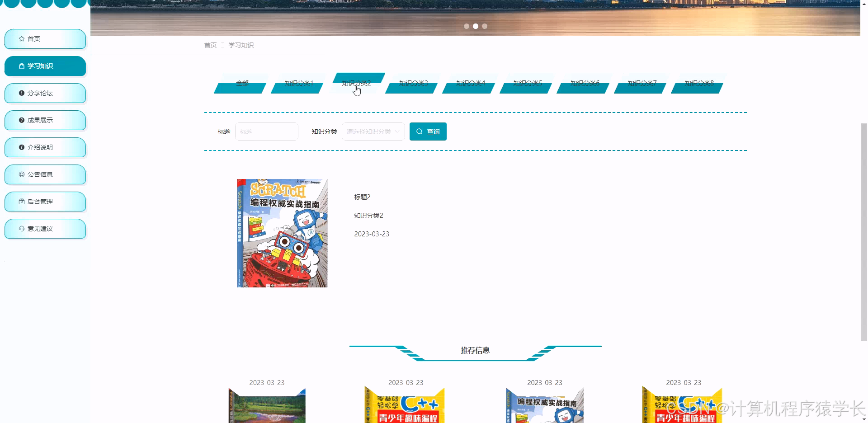868x423 pixels.
Task: Open the 标题2 knowledge entry
Action: pos(363,197)
